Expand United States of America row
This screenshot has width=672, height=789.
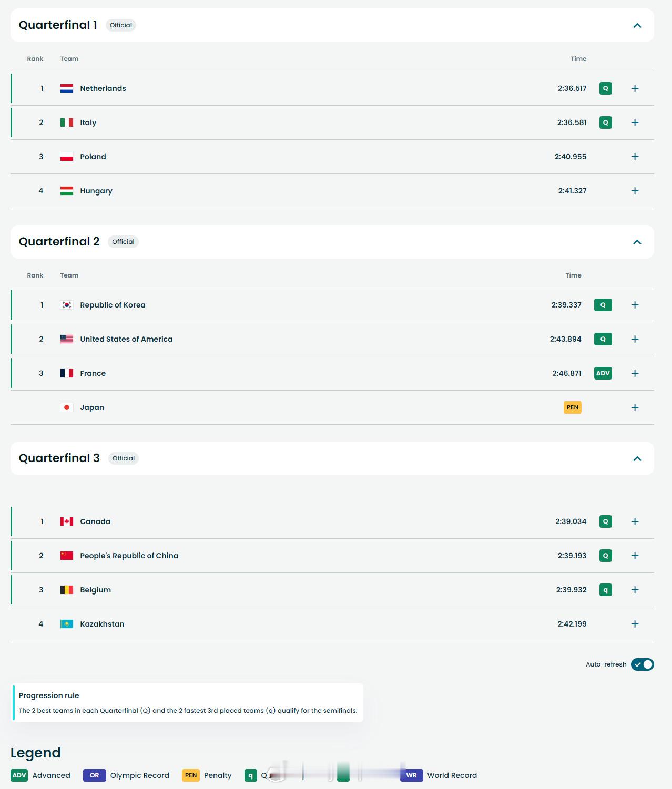click(x=635, y=339)
